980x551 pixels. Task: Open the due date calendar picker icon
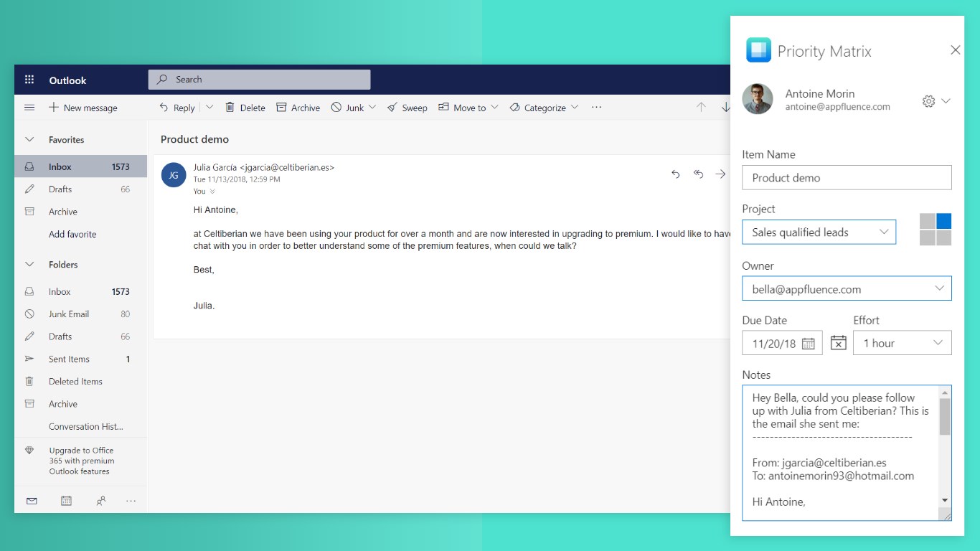coord(809,344)
